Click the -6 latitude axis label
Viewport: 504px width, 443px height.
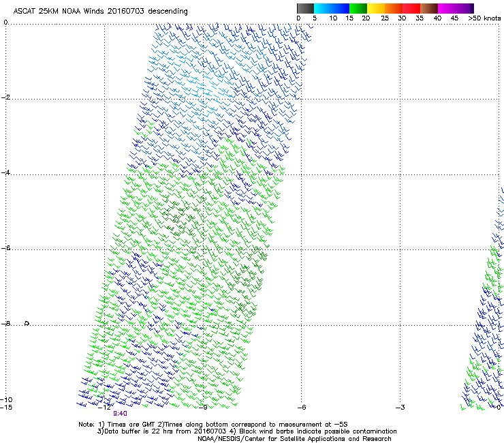(5, 248)
